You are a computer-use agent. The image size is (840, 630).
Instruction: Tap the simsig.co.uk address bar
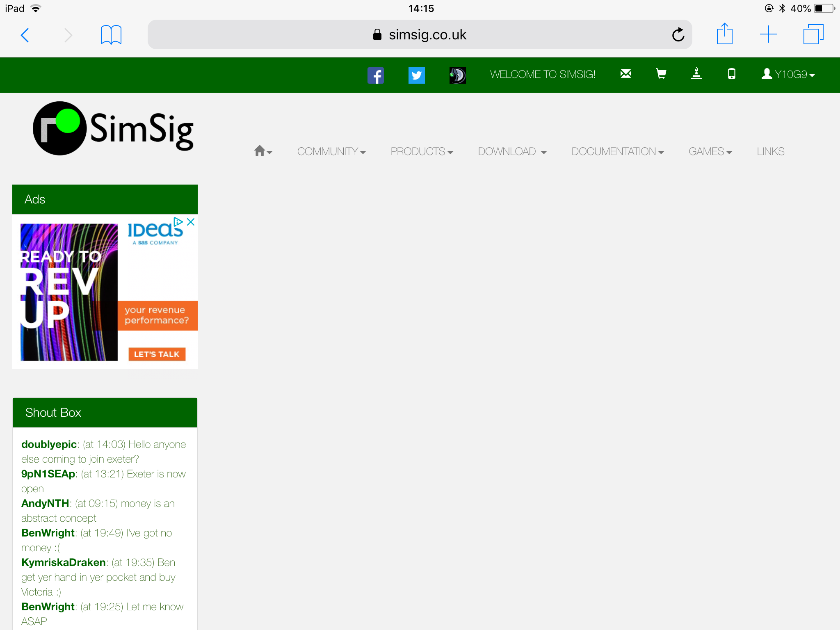click(420, 34)
